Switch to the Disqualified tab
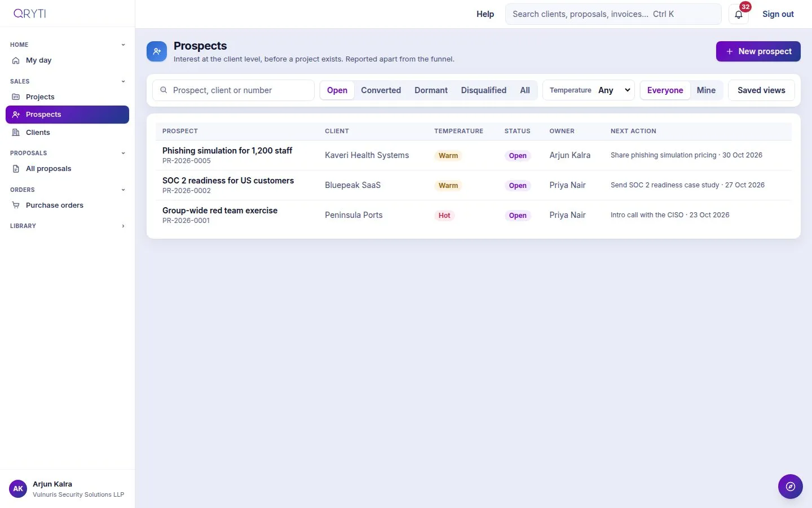This screenshot has width=812, height=508. click(x=484, y=90)
